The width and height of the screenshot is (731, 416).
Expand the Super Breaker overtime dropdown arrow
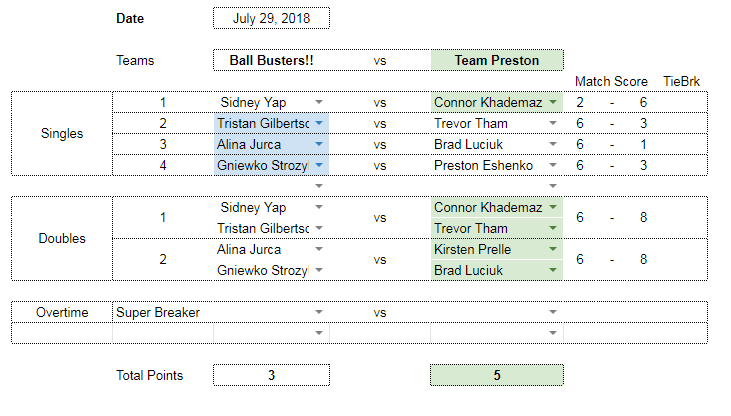(x=319, y=312)
